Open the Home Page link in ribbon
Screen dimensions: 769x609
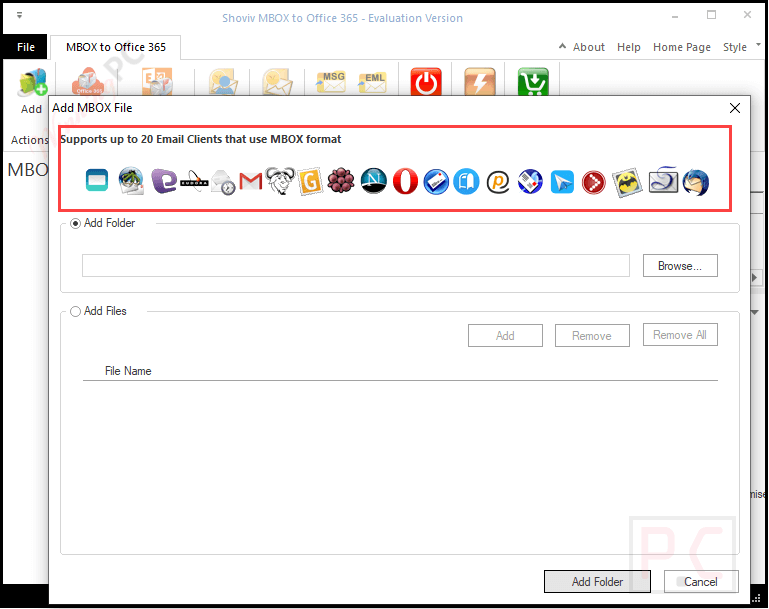tap(682, 47)
